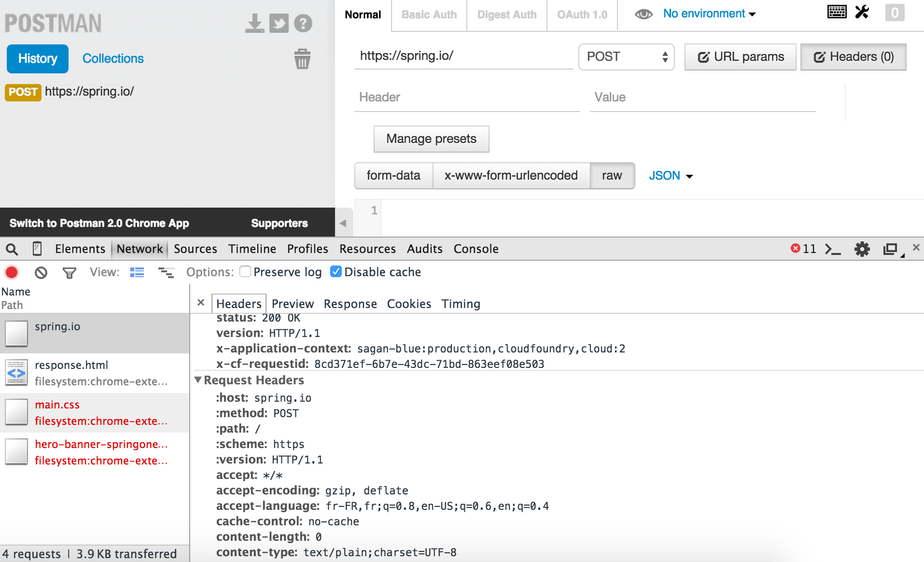Open the Twitter icon link

pyautogui.click(x=279, y=23)
